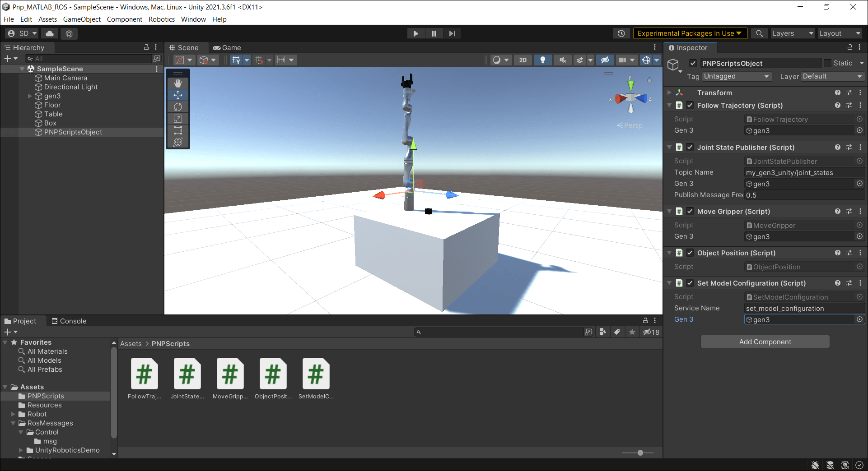
Task: Disable Set Model Configuration component
Action: pyautogui.click(x=690, y=283)
